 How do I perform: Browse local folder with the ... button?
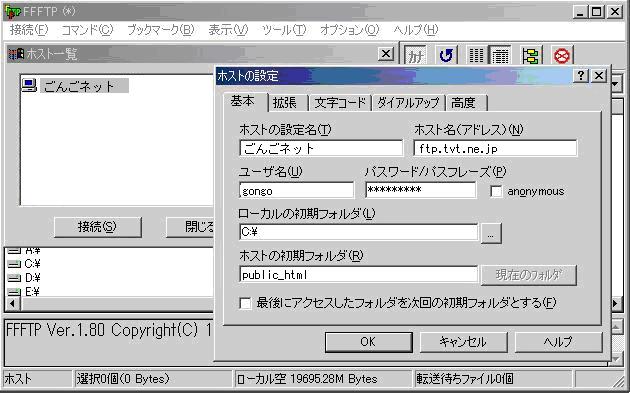click(491, 233)
